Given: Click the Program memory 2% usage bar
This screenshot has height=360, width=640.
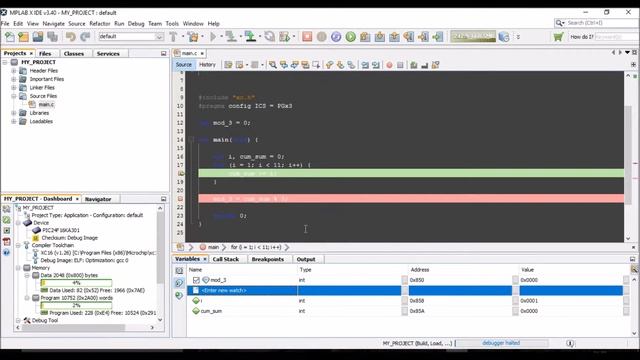Looking at the screenshot, I should pyautogui.click(x=76, y=305).
